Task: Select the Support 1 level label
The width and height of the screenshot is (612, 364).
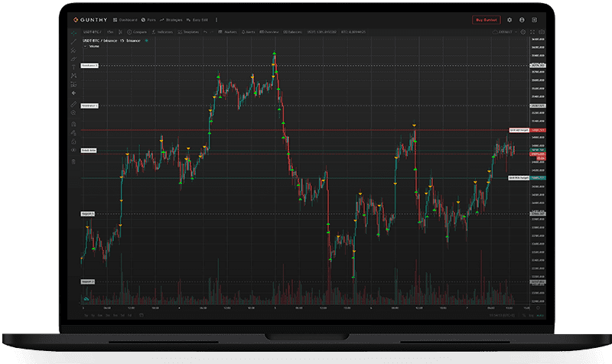Action: click(89, 213)
